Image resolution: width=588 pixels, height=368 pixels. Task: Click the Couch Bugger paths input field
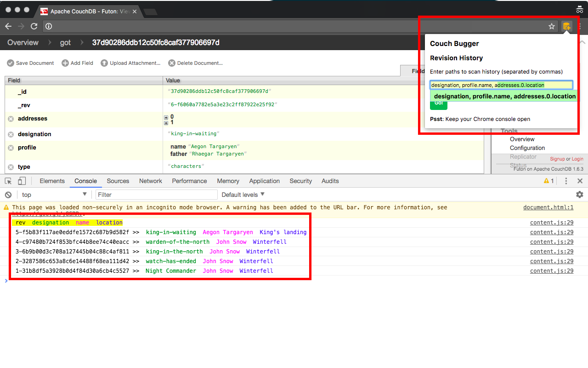(x=501, y=85)
